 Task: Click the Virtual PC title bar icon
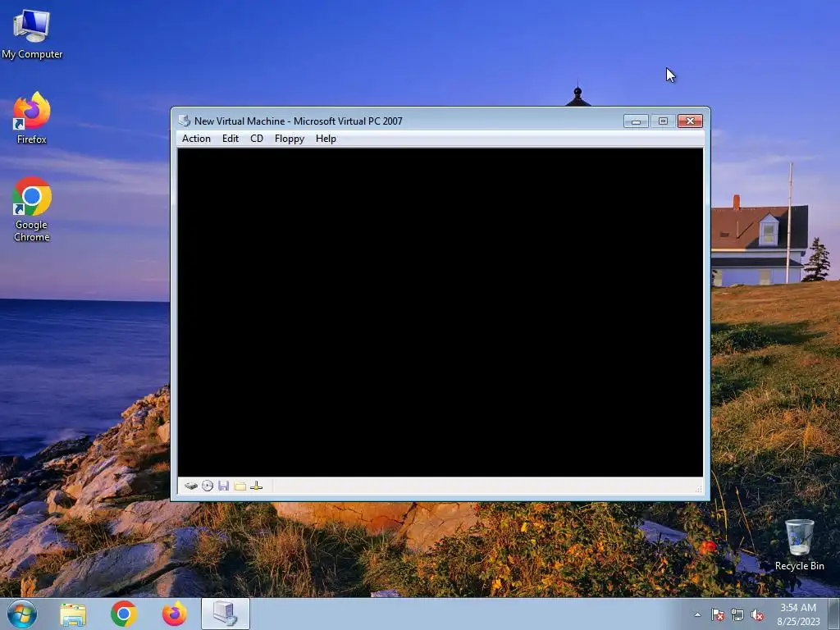[185, 121]
